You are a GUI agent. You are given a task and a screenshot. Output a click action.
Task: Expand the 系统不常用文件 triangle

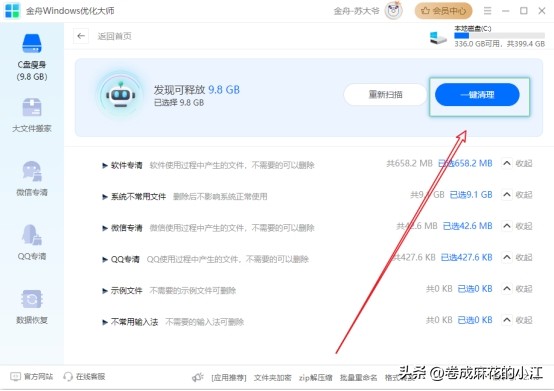click(x=105, y=197)
